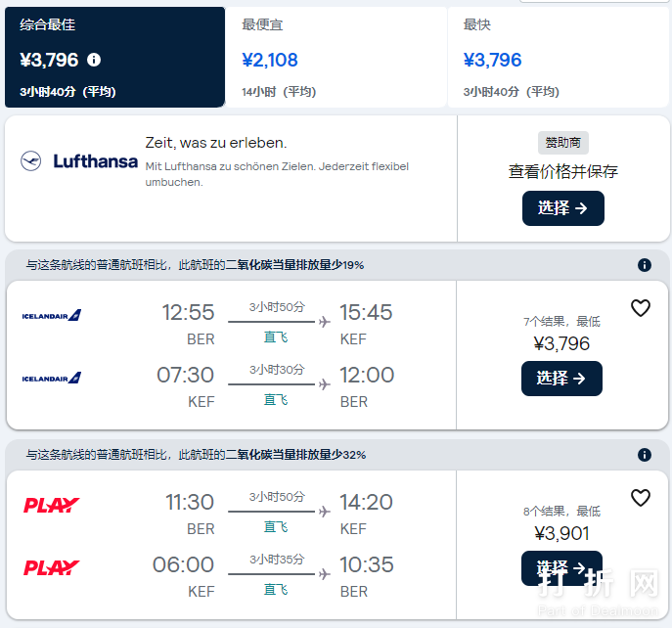This screenshot has height=628, width=672.
Task: Click the Icelandair 12:55 departure time
Action: 188,313
